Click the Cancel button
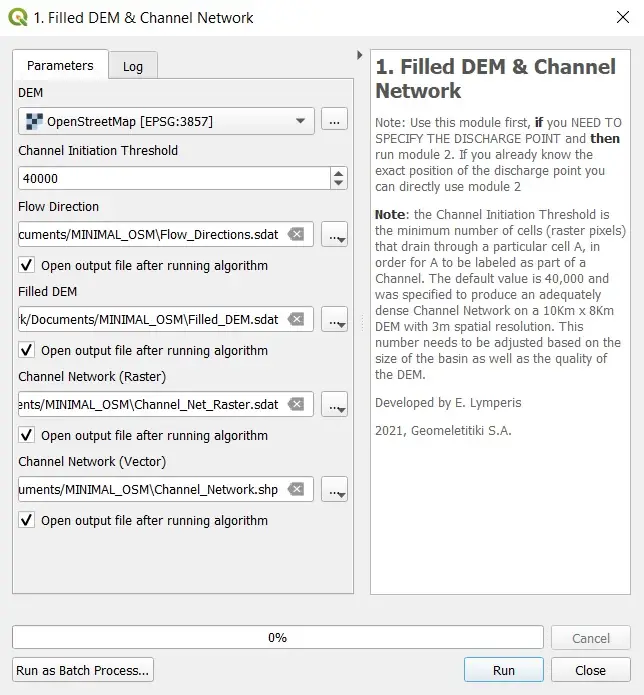 (590, 638)
